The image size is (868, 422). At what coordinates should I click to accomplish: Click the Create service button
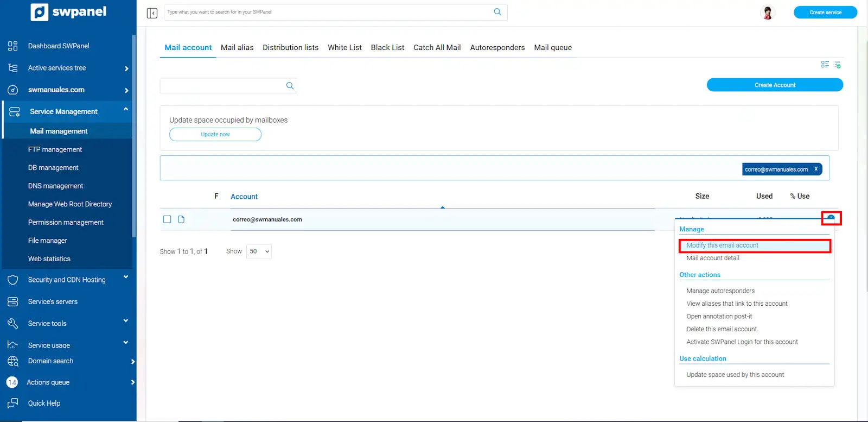[825, 12]
